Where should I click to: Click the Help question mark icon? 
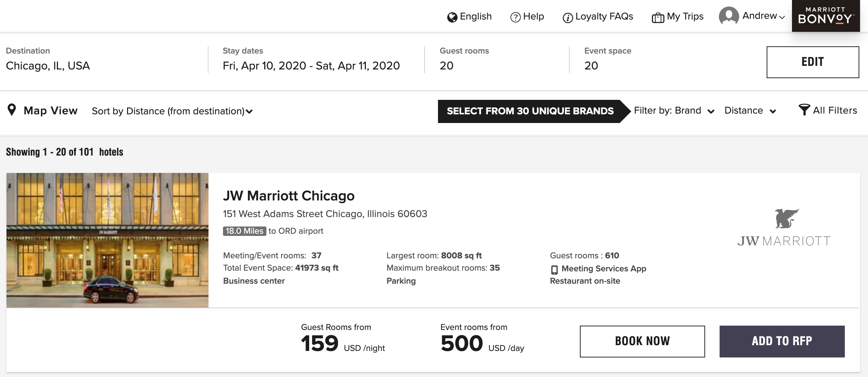tap(515, 17)
